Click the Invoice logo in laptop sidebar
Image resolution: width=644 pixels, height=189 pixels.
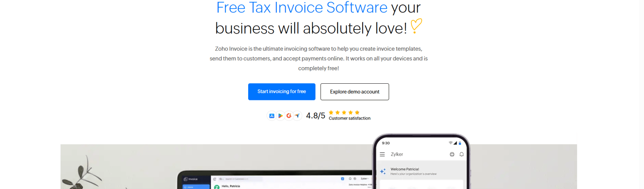(x=191, y=179)
